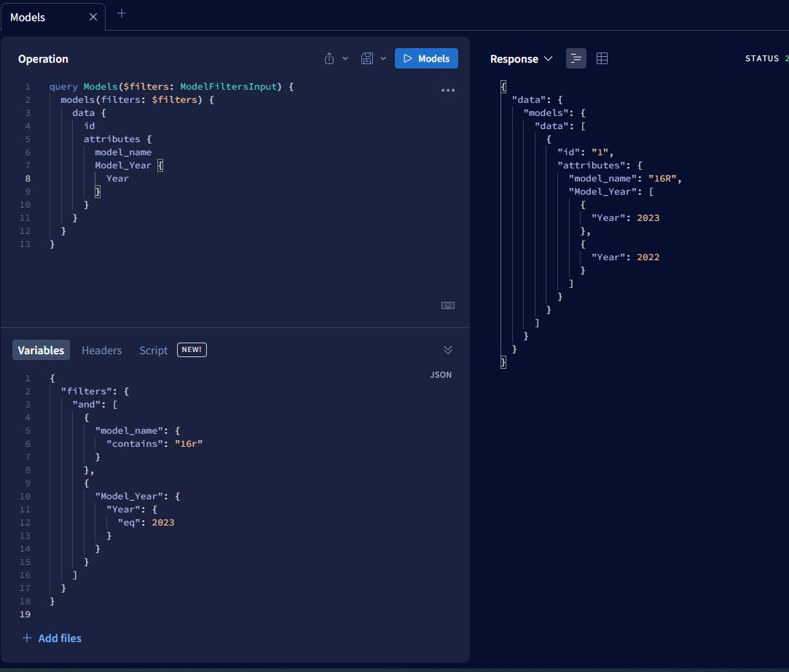789x672 pixels.
Task: Select the Models tab title
Action: 29,17
